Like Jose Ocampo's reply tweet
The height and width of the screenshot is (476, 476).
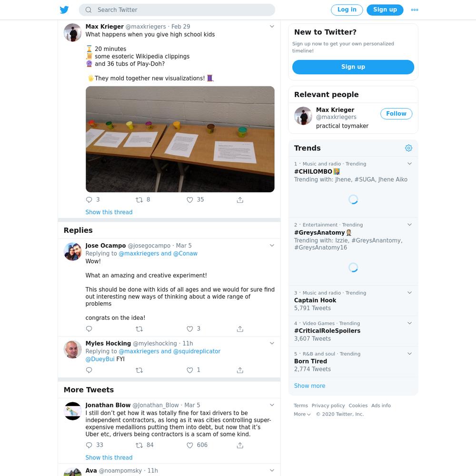[190, 329]
